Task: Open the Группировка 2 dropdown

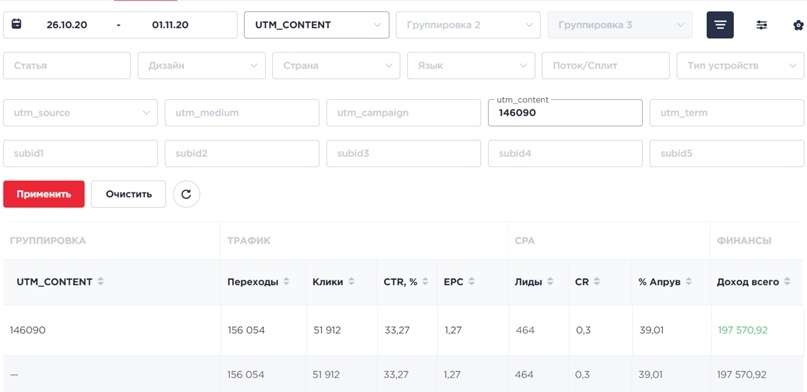Action: [x=468, y=25]
